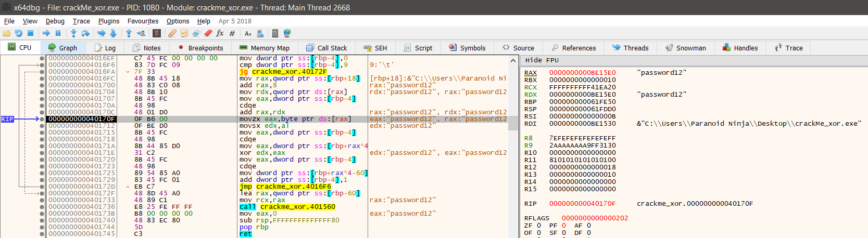Screen dimensions: 868x238
Task: Open the Calculator icon
Action: click(275, 33)
